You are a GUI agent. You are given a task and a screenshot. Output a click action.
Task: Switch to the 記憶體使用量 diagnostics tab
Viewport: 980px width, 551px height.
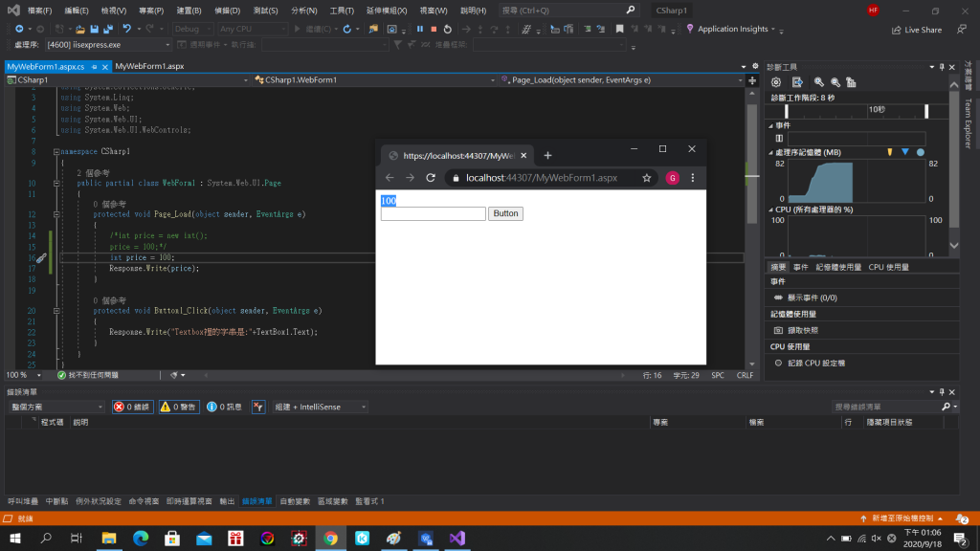[x=838, y=268]
